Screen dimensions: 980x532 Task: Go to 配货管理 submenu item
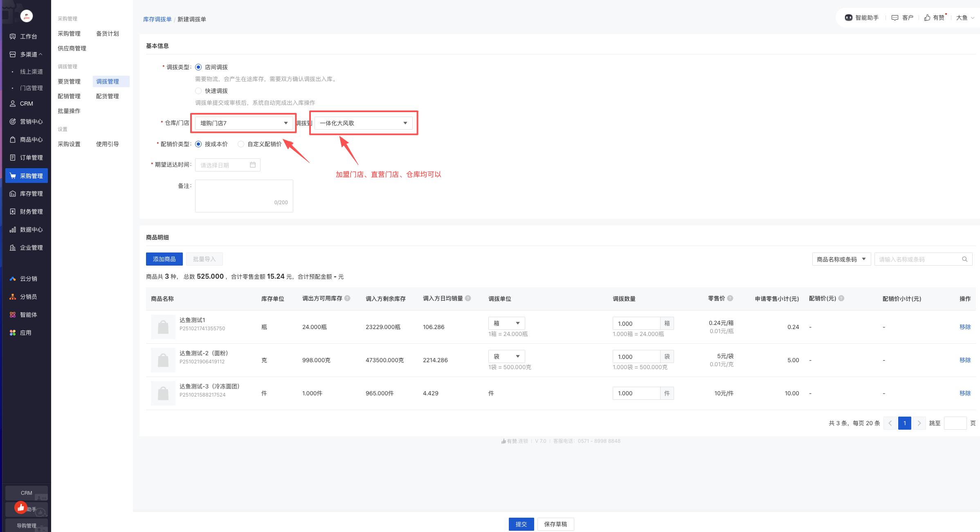[108, 96]
